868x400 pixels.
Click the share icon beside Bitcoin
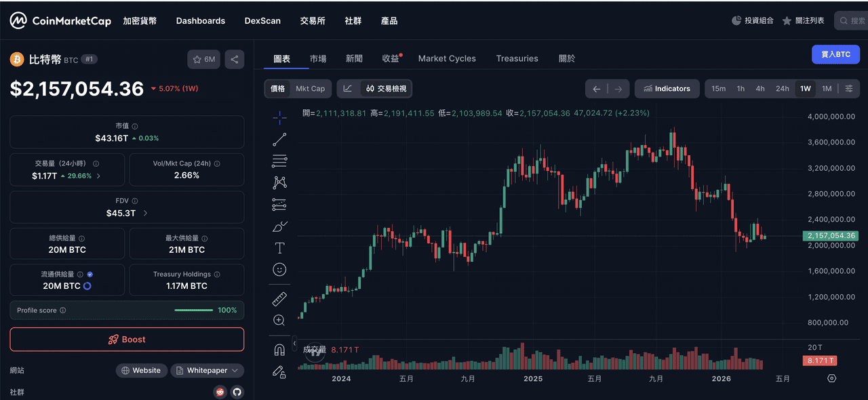coord(235,60)
